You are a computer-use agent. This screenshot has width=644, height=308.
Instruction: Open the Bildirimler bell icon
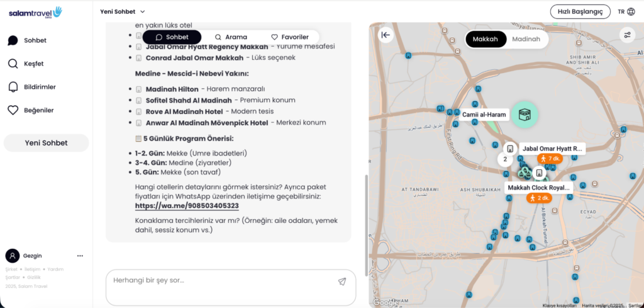pos(13,87)
